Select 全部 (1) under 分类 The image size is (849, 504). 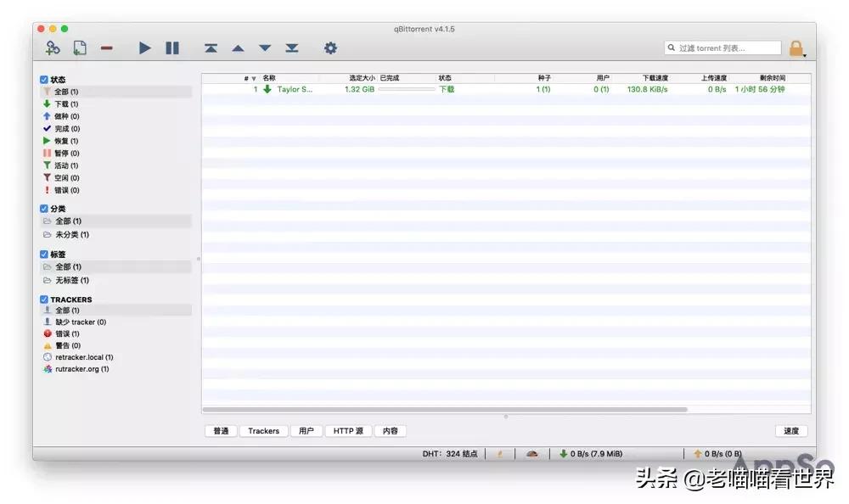point(115,221)
